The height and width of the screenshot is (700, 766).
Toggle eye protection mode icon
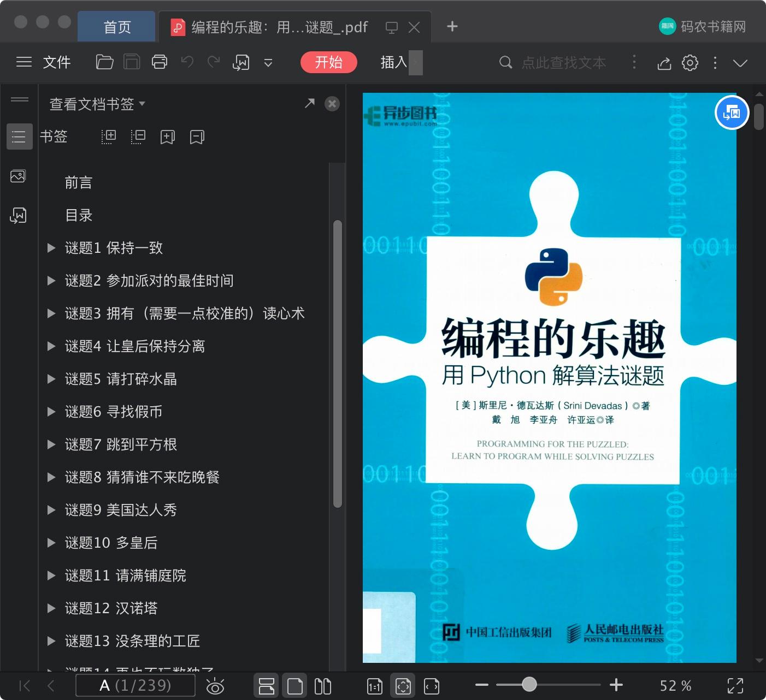pos(215,686)
